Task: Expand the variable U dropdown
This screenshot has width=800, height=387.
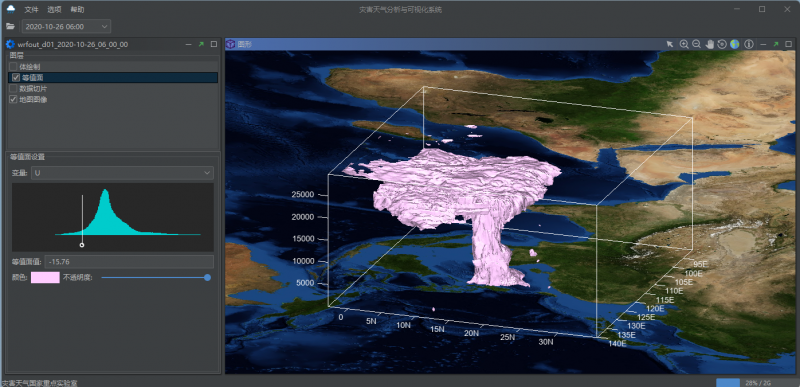Action: [122, 173]
